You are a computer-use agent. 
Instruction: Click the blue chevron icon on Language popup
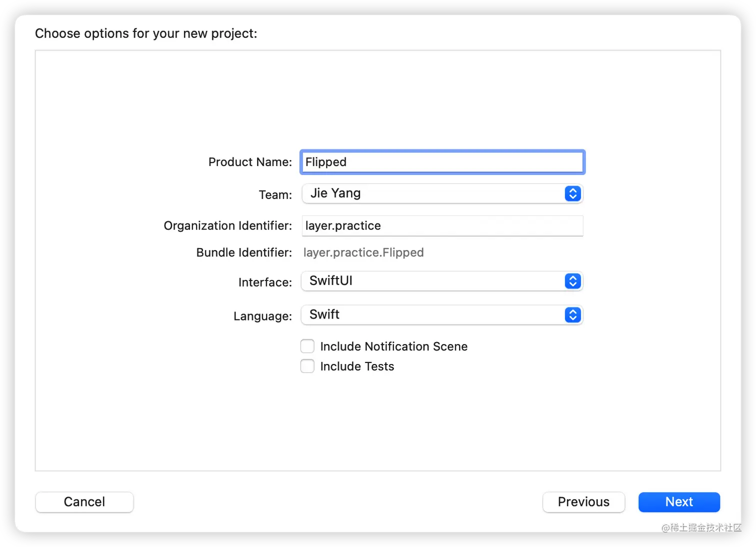(572, 315)
